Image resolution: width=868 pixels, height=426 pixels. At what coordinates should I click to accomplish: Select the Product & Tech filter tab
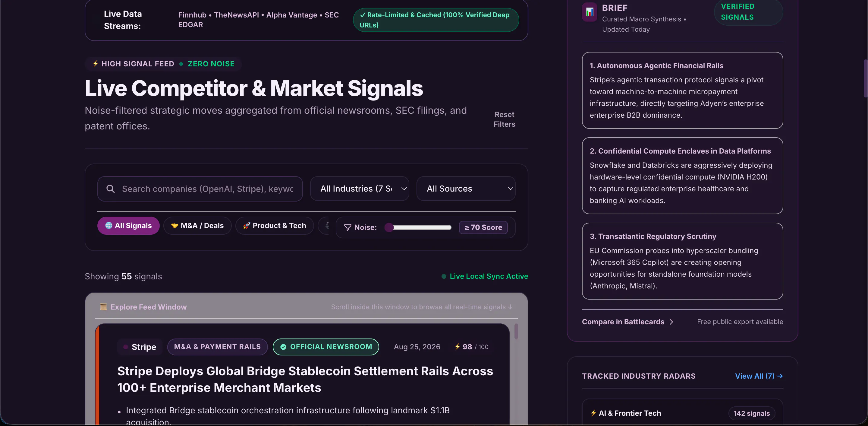coord(275,226)
